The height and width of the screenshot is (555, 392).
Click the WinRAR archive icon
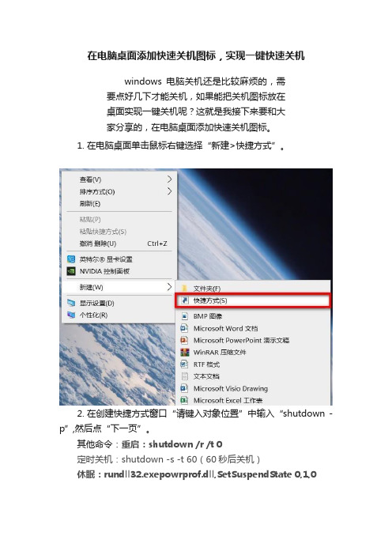pyautogui.click(x=184, y=352)
